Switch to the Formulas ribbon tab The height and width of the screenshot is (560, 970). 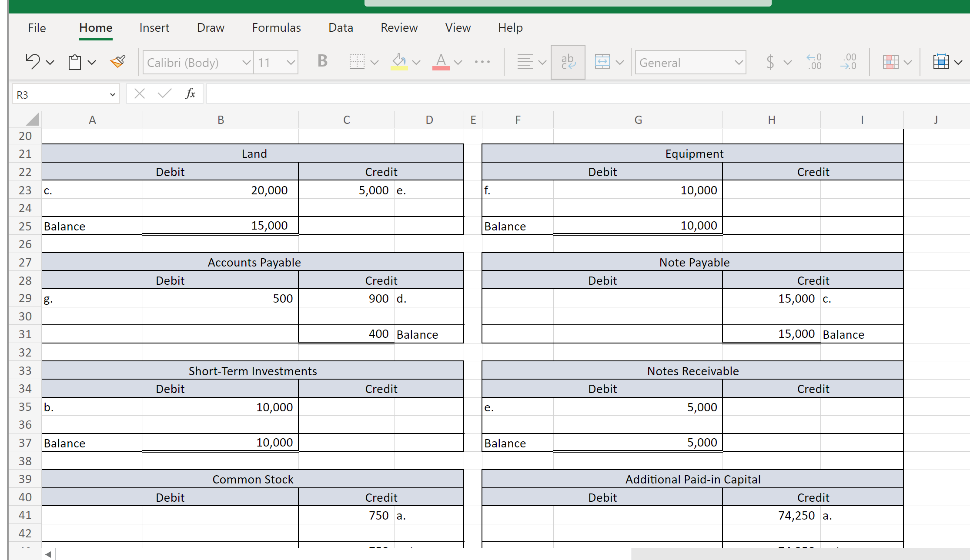[276, 27]
